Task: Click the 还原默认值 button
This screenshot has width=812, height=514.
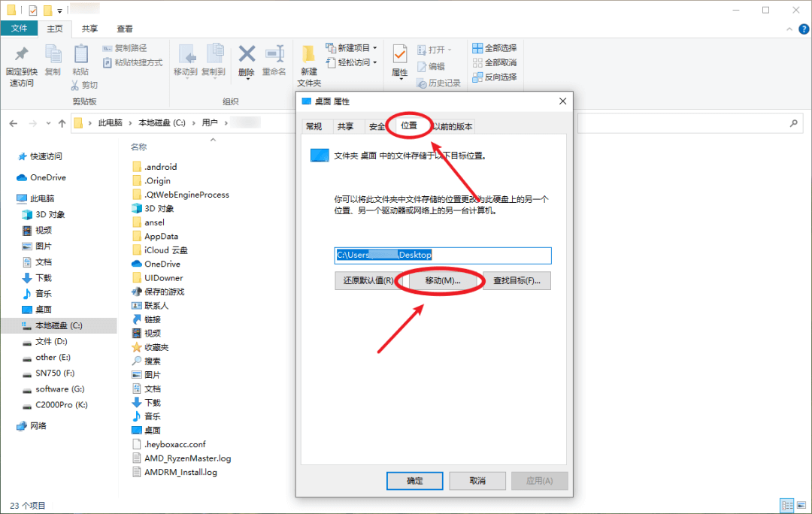Action: click(x=367, y=280)
